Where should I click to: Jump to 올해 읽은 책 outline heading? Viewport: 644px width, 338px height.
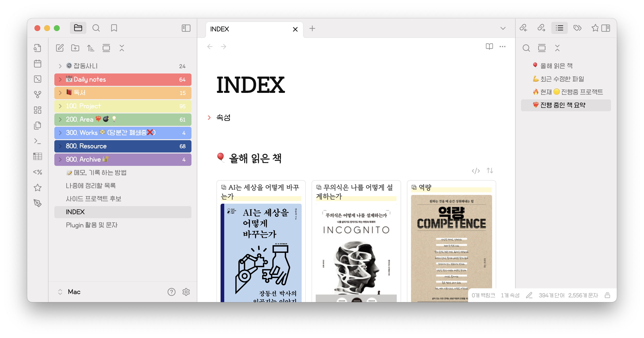pyautogui.click(x=566, y=66)
